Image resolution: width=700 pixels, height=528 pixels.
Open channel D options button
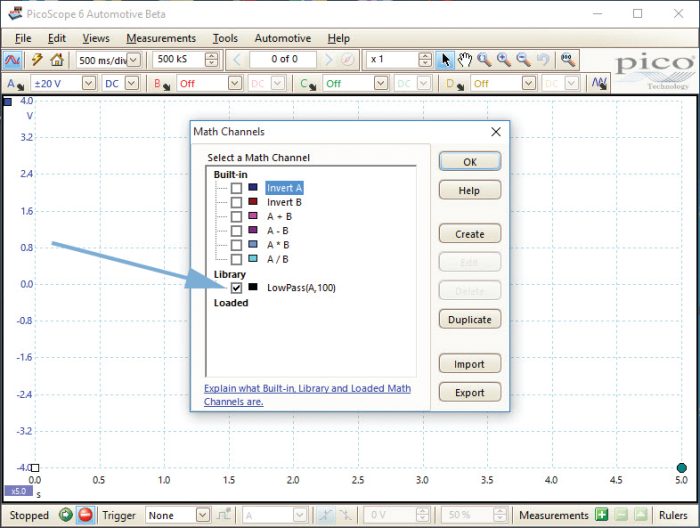(x=455, y=84)
